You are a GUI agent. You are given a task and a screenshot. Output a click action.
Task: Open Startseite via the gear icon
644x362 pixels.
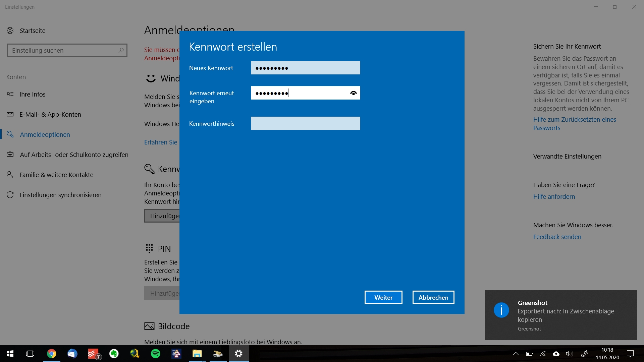(10, 31)
